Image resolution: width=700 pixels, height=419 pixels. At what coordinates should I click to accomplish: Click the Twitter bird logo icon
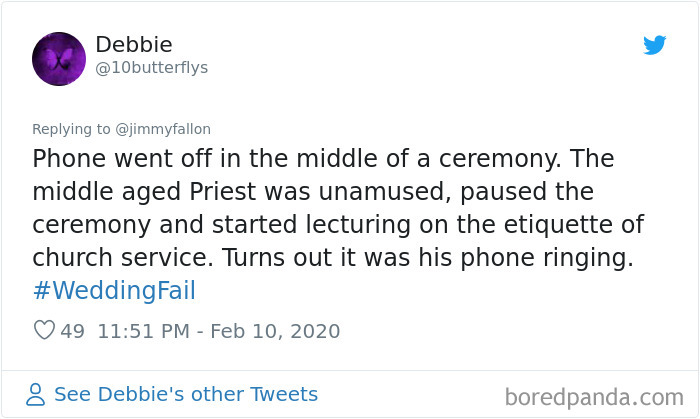tap(654, 45)
